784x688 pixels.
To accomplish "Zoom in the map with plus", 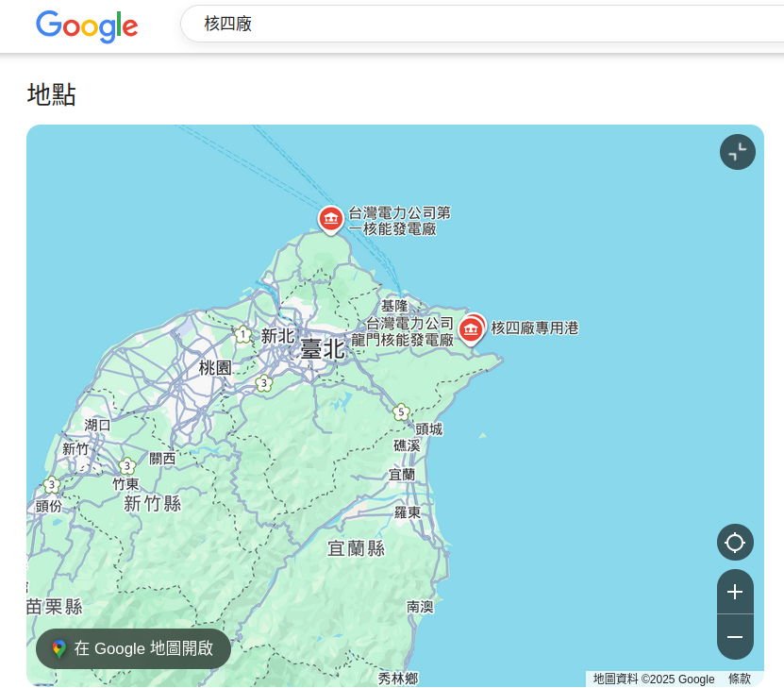I will coord(735,592).
